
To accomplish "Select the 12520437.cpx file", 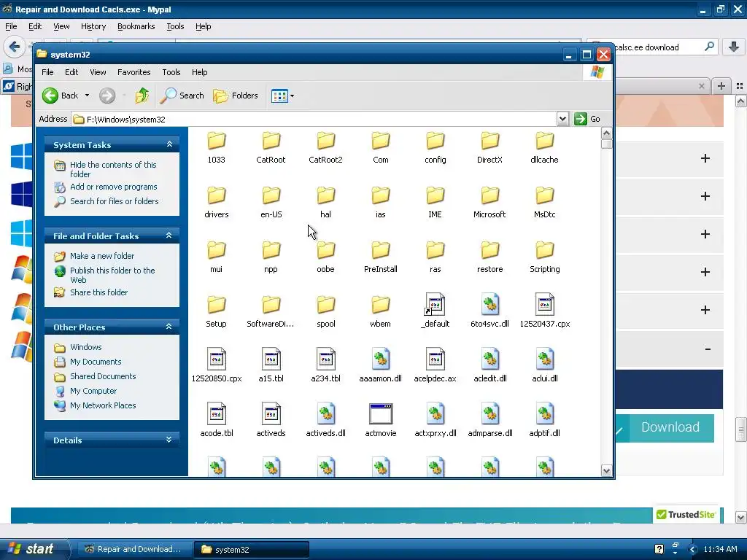I will pos(544,311).
